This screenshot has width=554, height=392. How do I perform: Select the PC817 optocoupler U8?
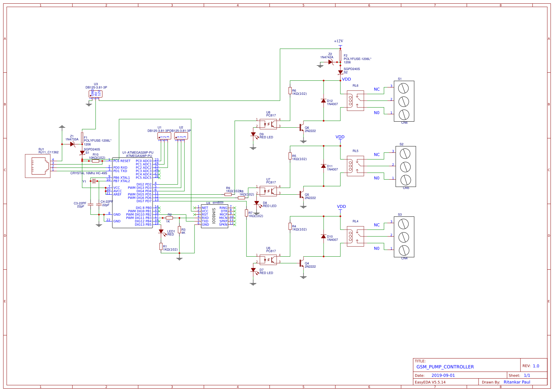(268, 123)
